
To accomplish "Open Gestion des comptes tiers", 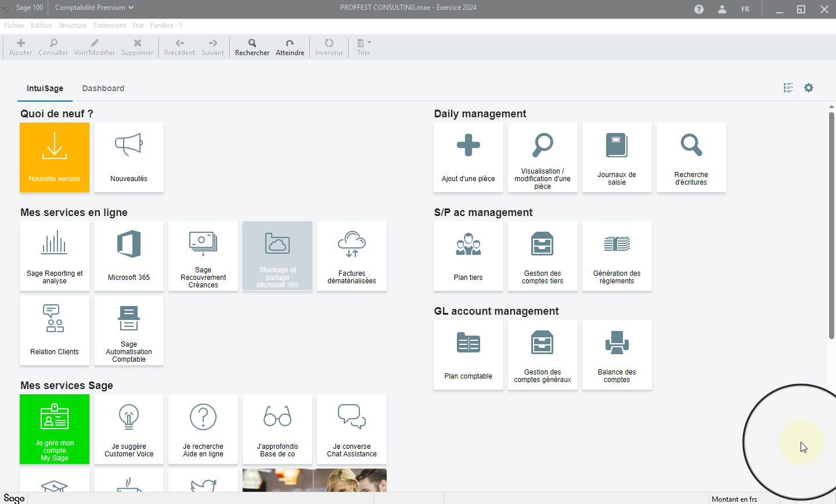I will pos(542,256).
